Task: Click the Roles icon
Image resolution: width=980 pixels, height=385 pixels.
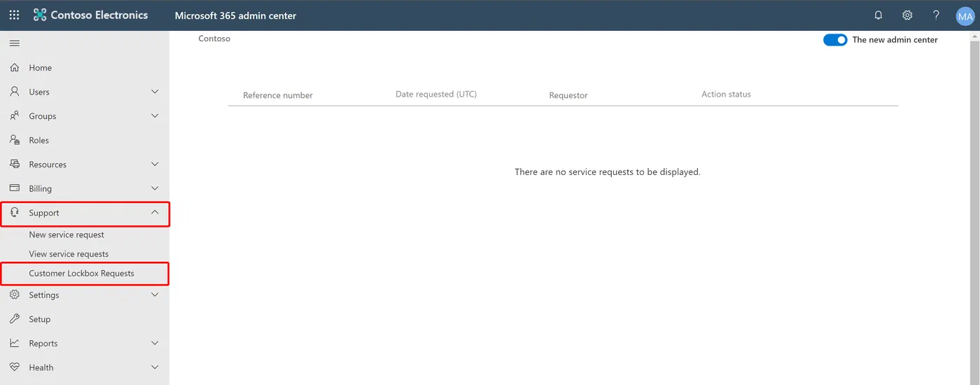Action: pos(15,140)
